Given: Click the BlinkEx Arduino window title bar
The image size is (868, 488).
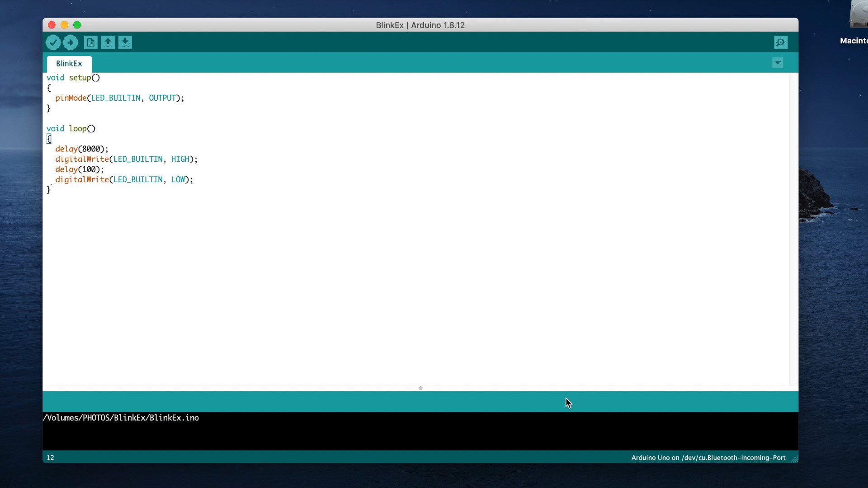Looking at the screenshot, I should [x=420, y=25].
